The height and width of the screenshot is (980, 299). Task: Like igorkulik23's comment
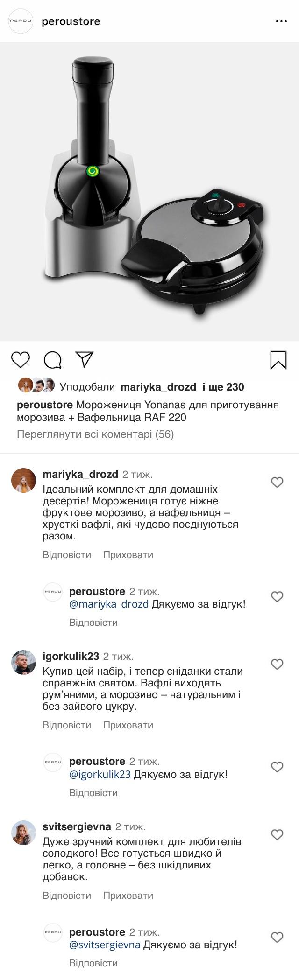277,664
